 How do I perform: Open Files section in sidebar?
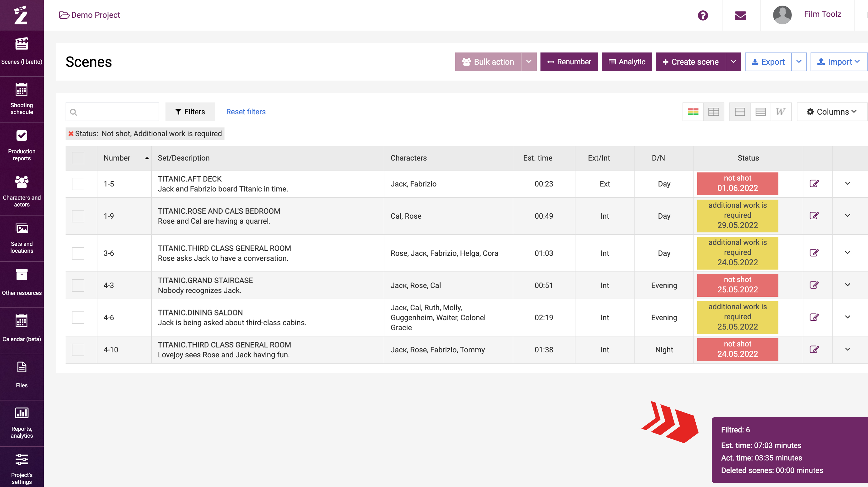click(22, 377)
